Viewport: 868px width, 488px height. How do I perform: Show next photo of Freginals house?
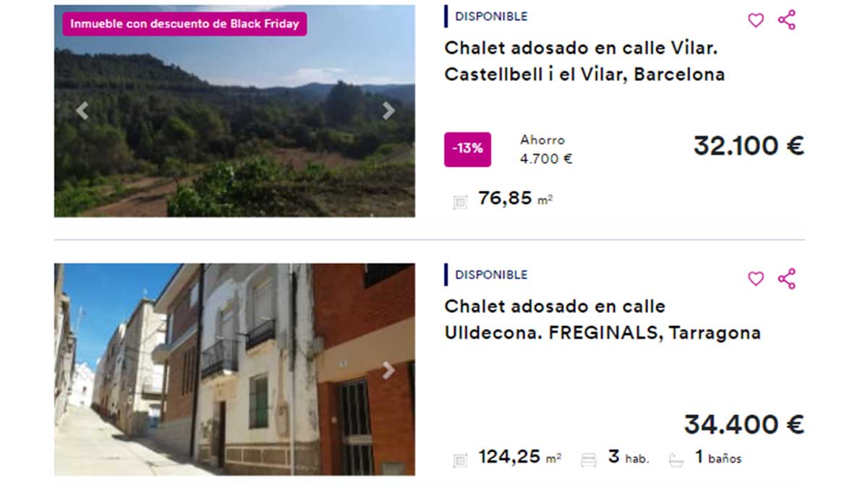(388, 370)
